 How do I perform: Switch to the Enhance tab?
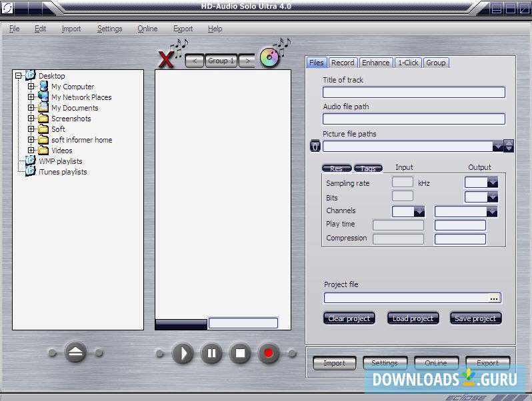(375, 63)
